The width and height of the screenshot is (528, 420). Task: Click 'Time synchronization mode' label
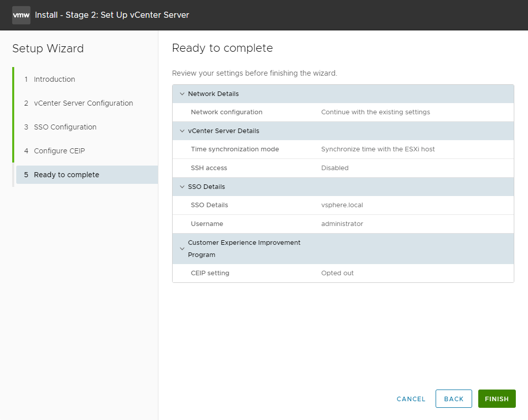click(235, 149)
